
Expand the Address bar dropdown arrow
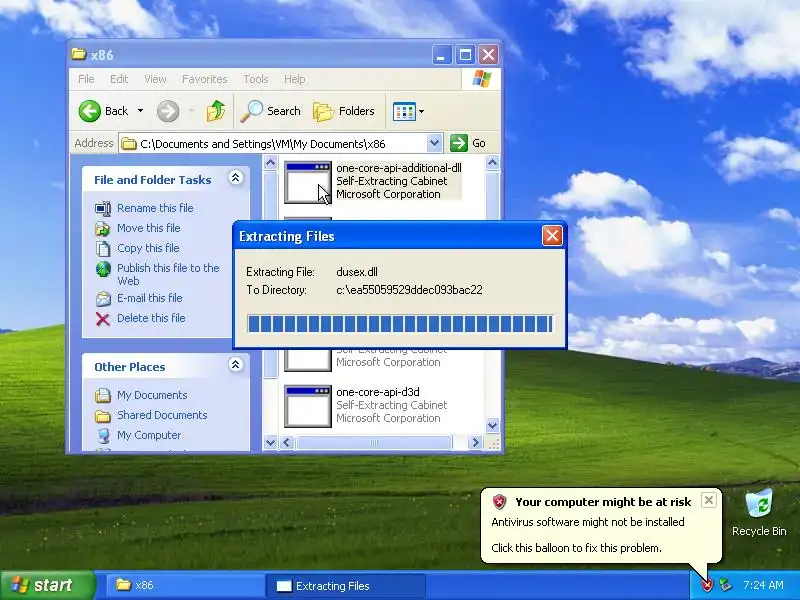coord(434,143)
